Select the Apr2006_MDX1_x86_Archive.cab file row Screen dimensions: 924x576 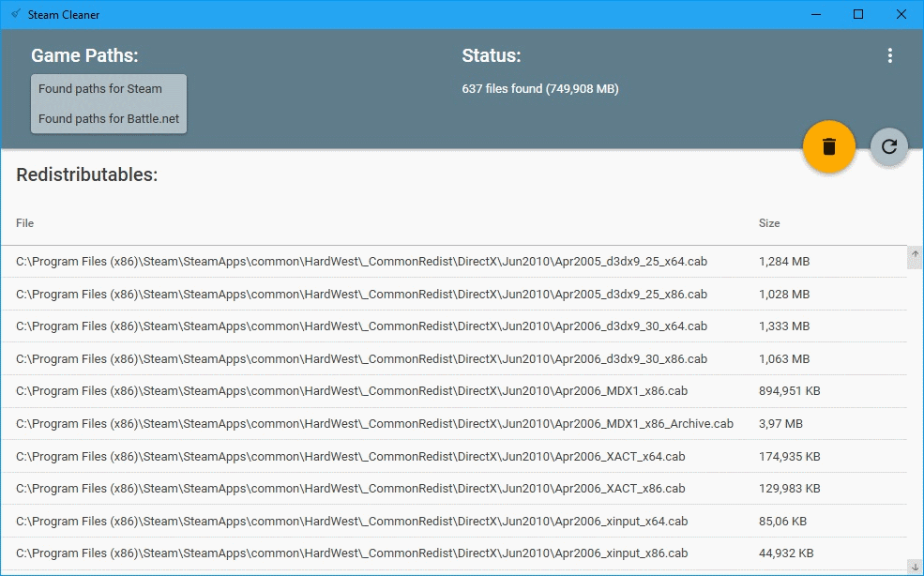375,423
